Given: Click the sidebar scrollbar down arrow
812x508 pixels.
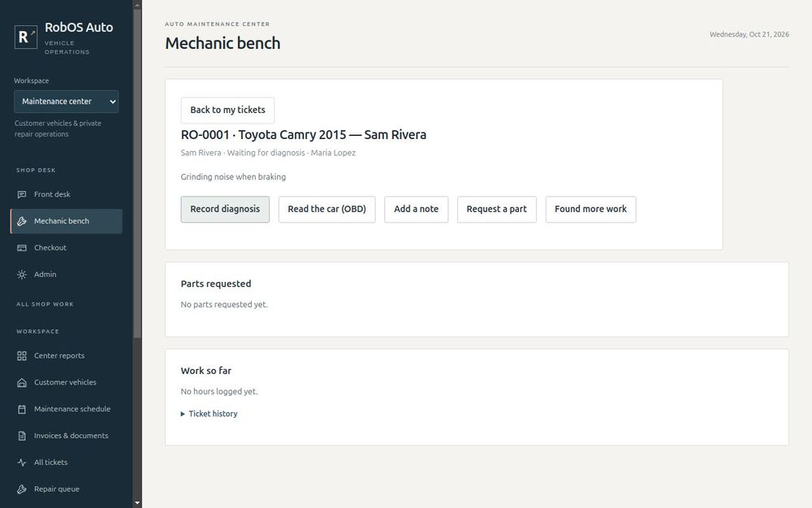Looking at the screenshot, I should (137, 503).
